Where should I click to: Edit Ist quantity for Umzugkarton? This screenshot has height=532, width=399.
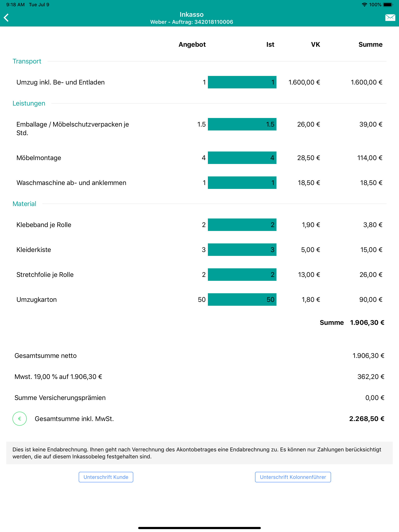242,299
